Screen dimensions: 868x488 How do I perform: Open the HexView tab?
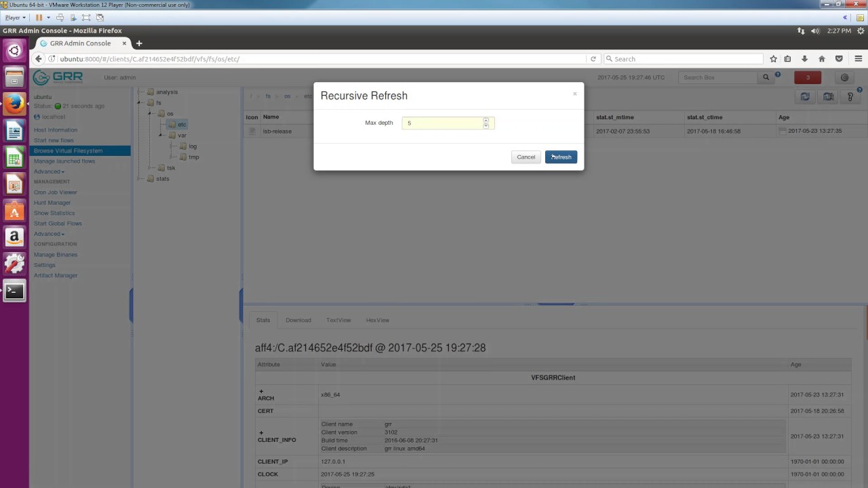[x=378, y=320]
